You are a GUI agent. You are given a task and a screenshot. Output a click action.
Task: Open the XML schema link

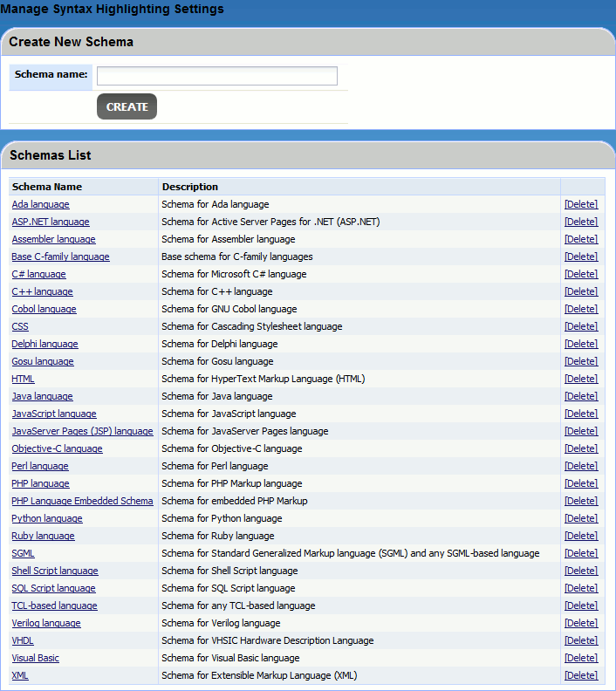tap(20, 675)
